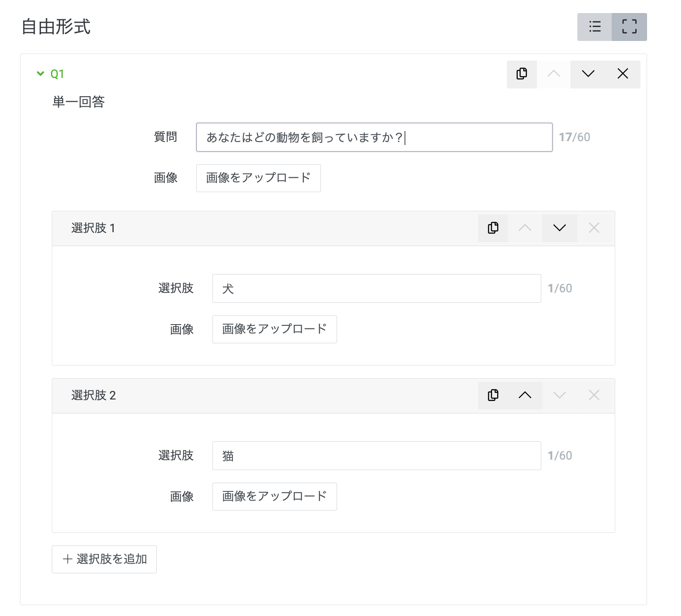681x616 pixels.
Task: Click the 選択肢 2 header title
Action: [x=94, y=396]
